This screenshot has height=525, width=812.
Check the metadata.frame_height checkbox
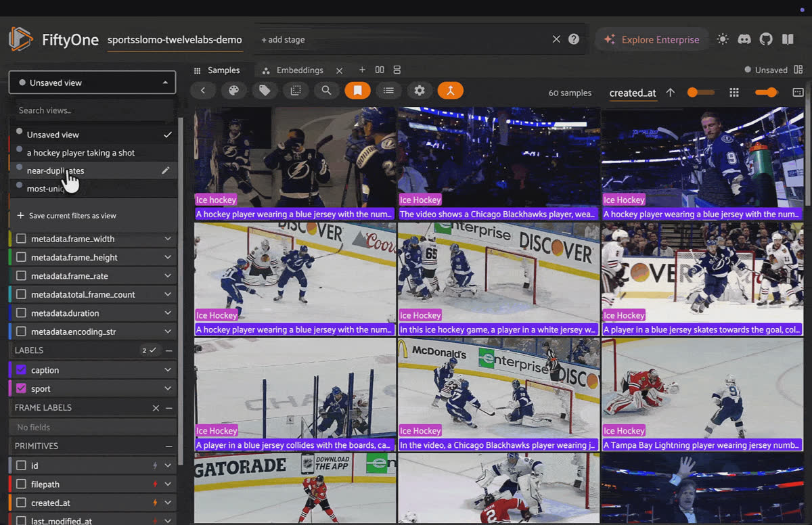(21, 257)
